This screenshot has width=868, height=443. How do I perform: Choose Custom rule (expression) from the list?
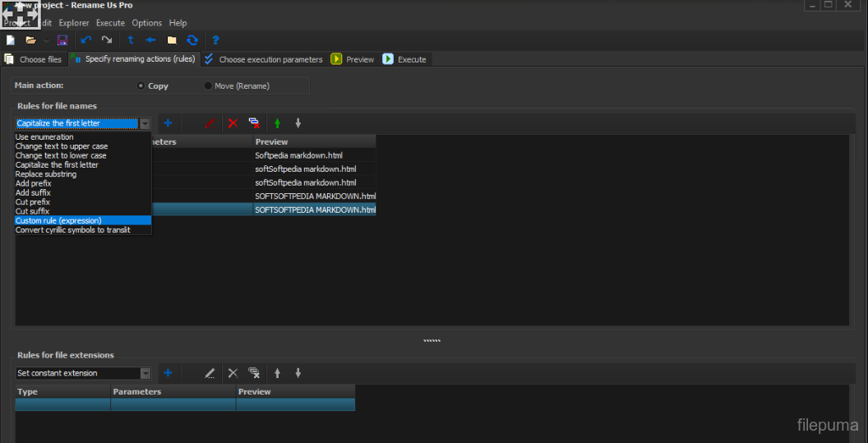[x=58, y=220]
